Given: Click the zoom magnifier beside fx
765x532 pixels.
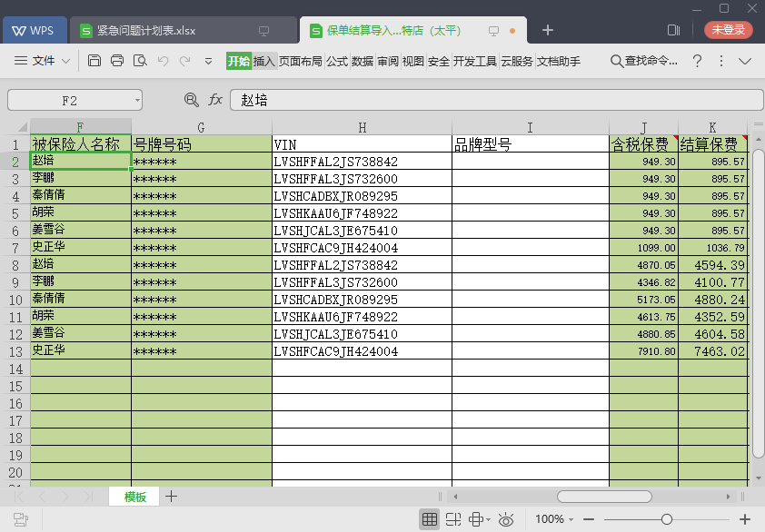Looking at the screenshot, I should coord(192,100).
